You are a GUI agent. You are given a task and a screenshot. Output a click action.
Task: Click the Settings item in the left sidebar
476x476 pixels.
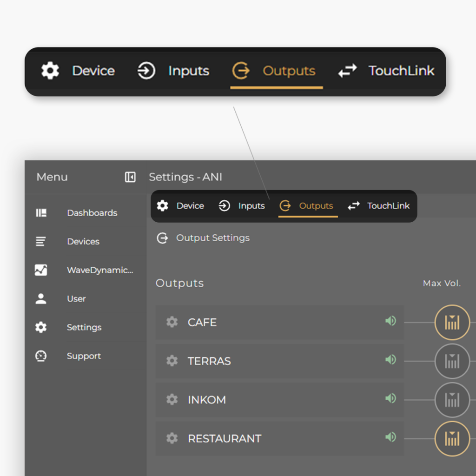[x=84, y=328]
